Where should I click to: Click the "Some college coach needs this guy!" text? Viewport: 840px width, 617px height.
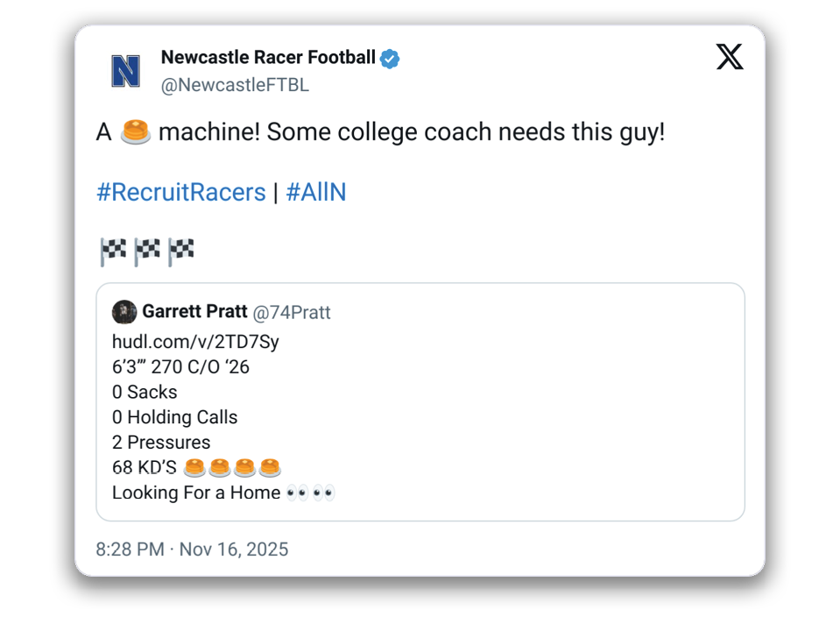[x=465, y=133]
